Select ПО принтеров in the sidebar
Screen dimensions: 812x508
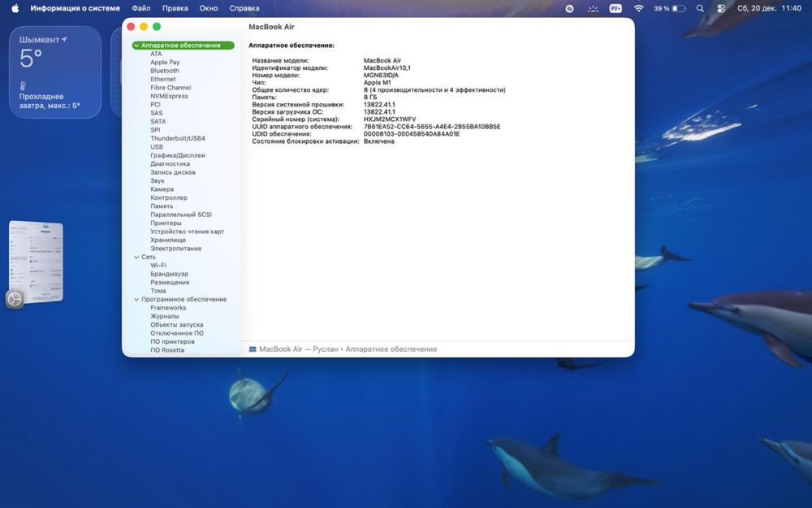pos(172,341)
